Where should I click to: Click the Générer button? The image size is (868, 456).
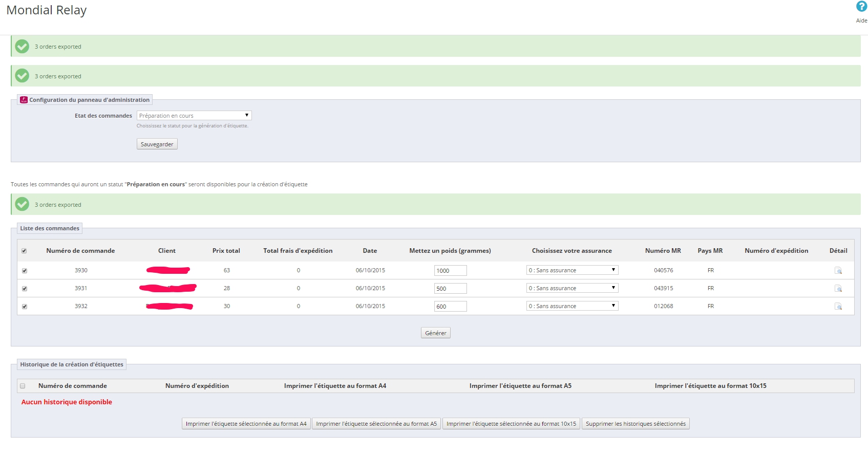[x=436, y=333]
